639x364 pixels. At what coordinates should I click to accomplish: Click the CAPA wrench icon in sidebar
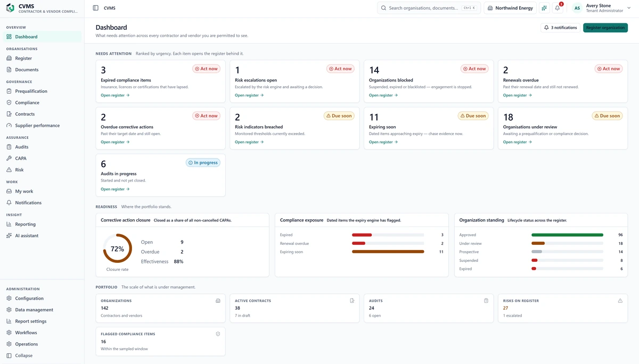9,159
